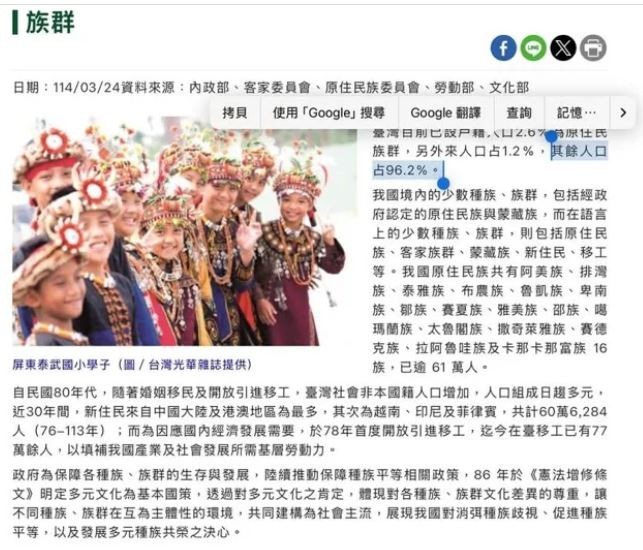This screenshot has height=550, width=643.
Task: Click the paragraph starting 政府為保障各種族
Action: pyautogui.click(x=310, y=504)
